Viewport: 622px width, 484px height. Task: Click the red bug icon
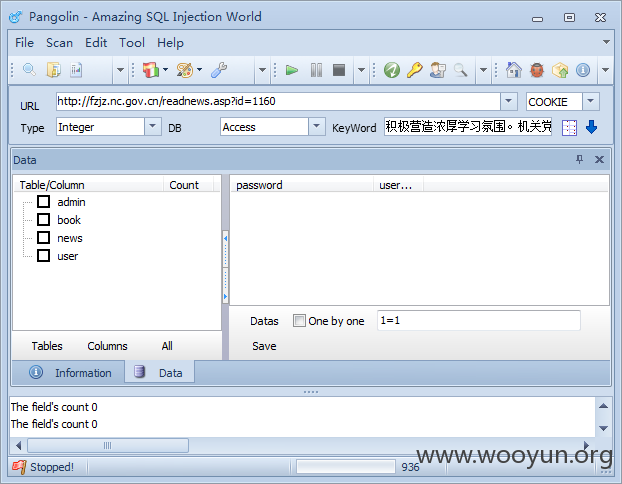[537, 70]
